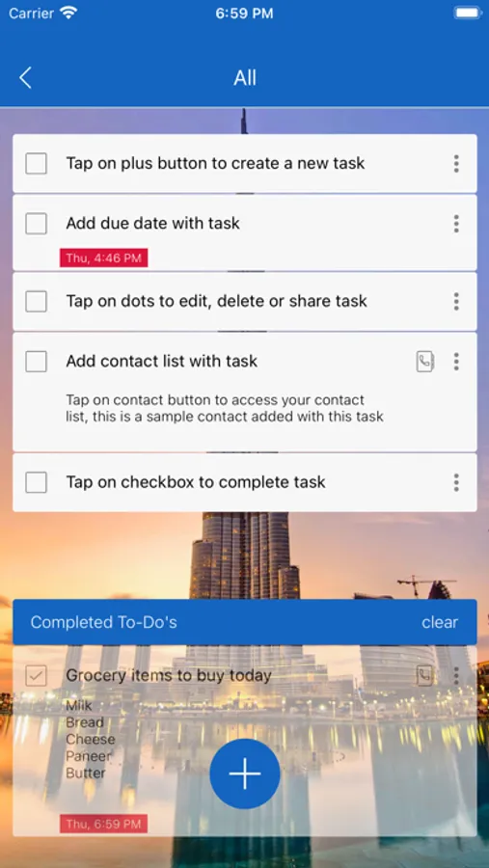Image resolution: width=489 pixels, height=868 pixels.
Task: Open three-dot menu for 'Tap on dots' task
Action: pyautogui.click(x=456, y=301)
